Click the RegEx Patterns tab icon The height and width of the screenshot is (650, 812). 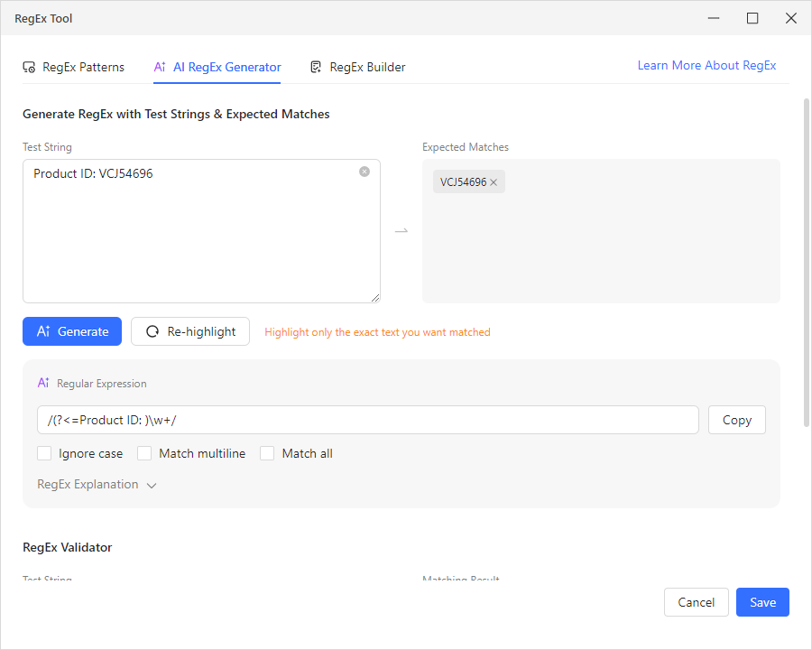[x=26, y=66]
